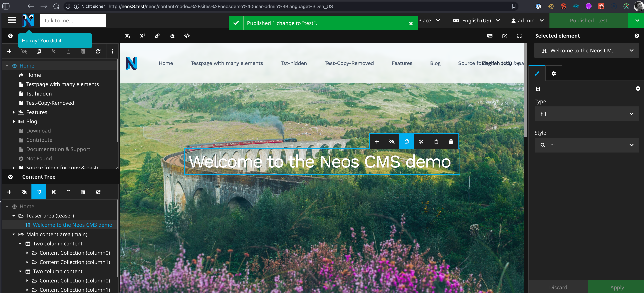644x293 pixels.
Task: Collapse the right inspector panel arrow
Action: pyautogui.click(x=636, y=36)
